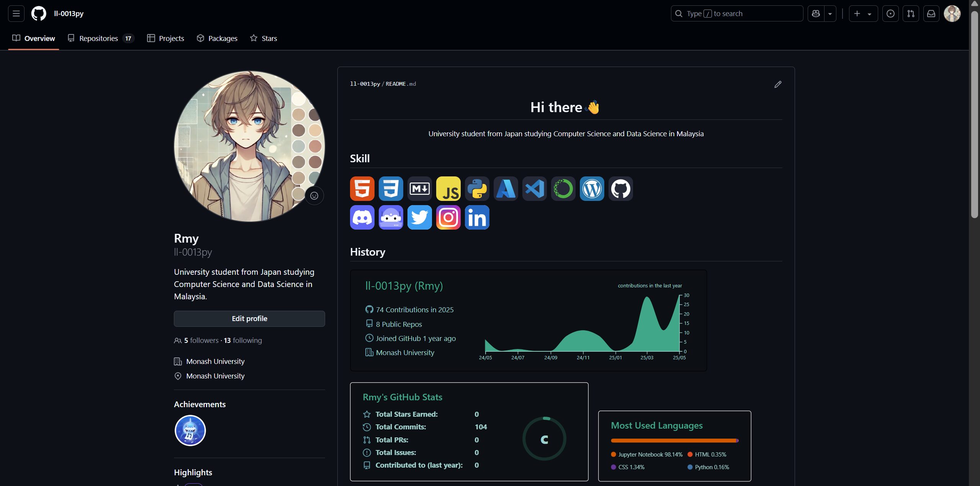Image resolution: width=980 pixels, height=486 pixels.
Task: Go to the Packages tab
Action: coord(217,38)
